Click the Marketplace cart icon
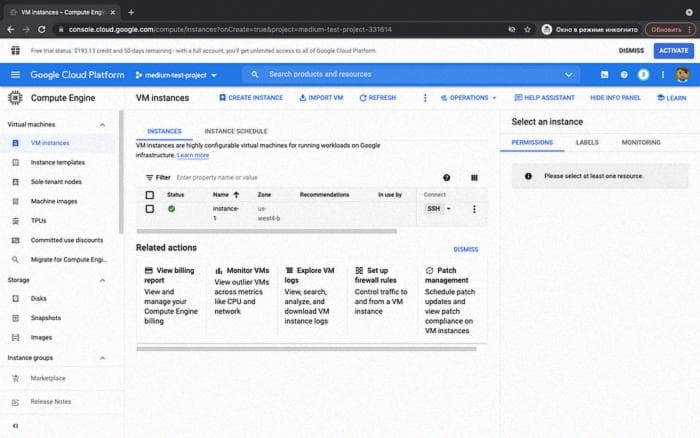This screenshot has height=438, width=700. (x=16, y=378)
